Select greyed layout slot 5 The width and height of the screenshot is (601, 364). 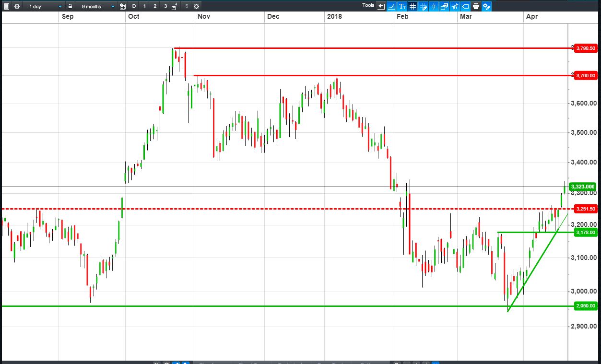(x=186, y=6)
